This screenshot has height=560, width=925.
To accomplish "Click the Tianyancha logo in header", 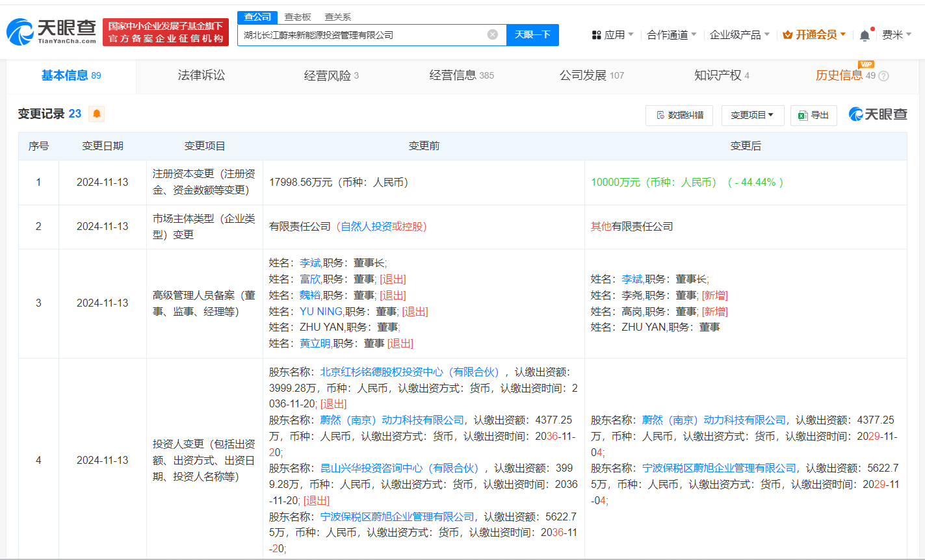I will pos(51,31).
